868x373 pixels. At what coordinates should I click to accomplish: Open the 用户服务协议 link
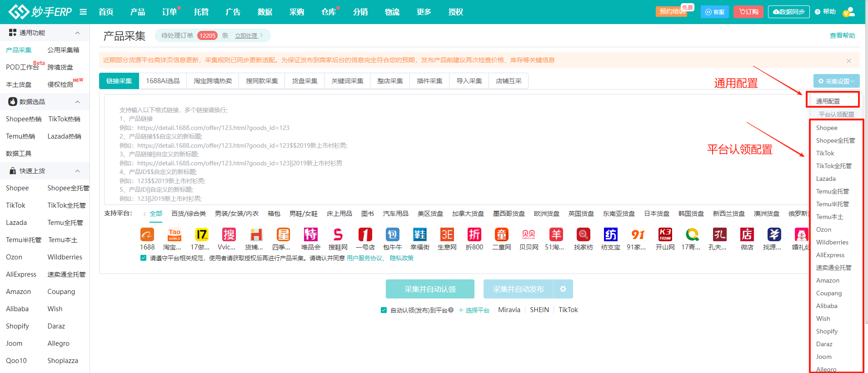[364, 258]
